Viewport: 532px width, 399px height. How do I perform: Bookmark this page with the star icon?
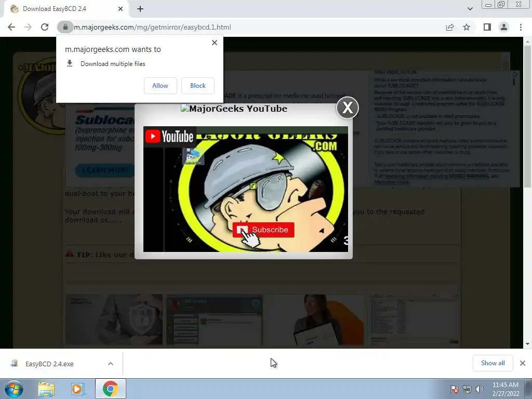(467, 27)
